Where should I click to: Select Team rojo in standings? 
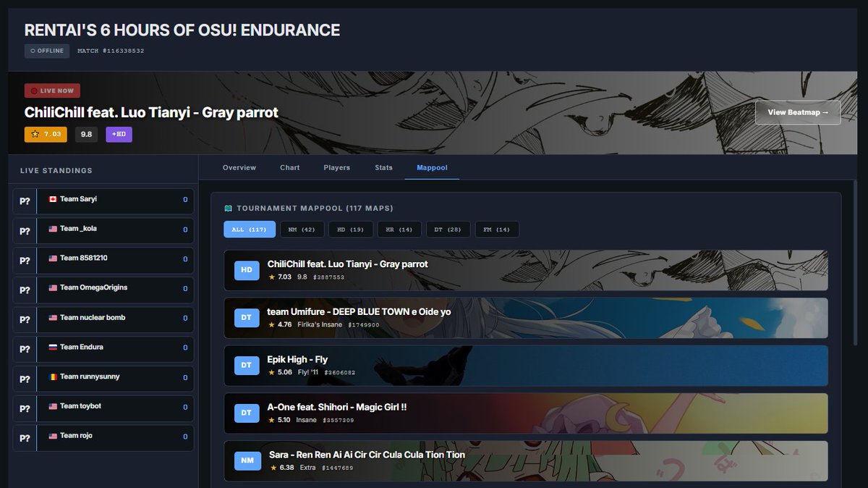click(103, 438)
